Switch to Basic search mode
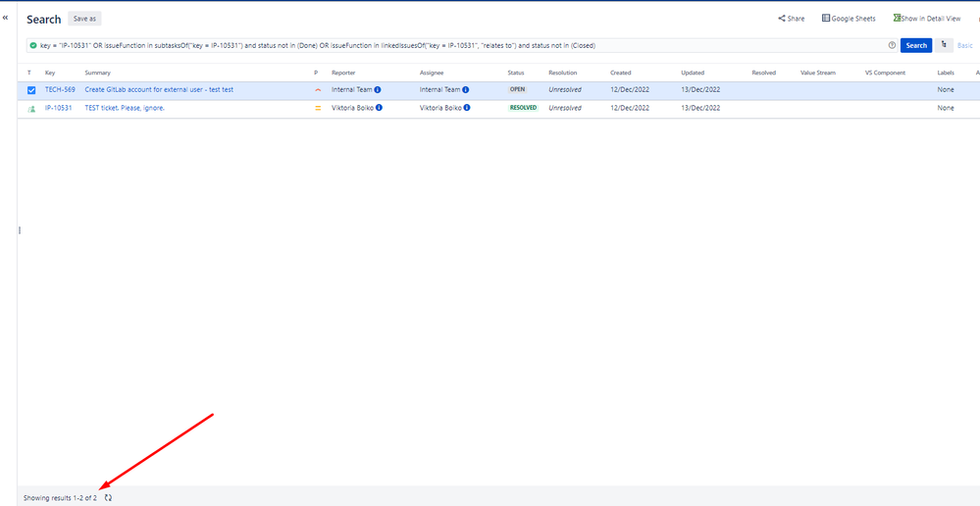Screen dimensions: 980x506 pos(965,46)
